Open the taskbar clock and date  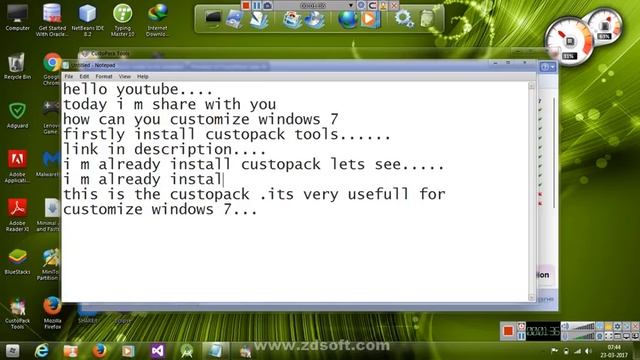click(x=614, y=351)
